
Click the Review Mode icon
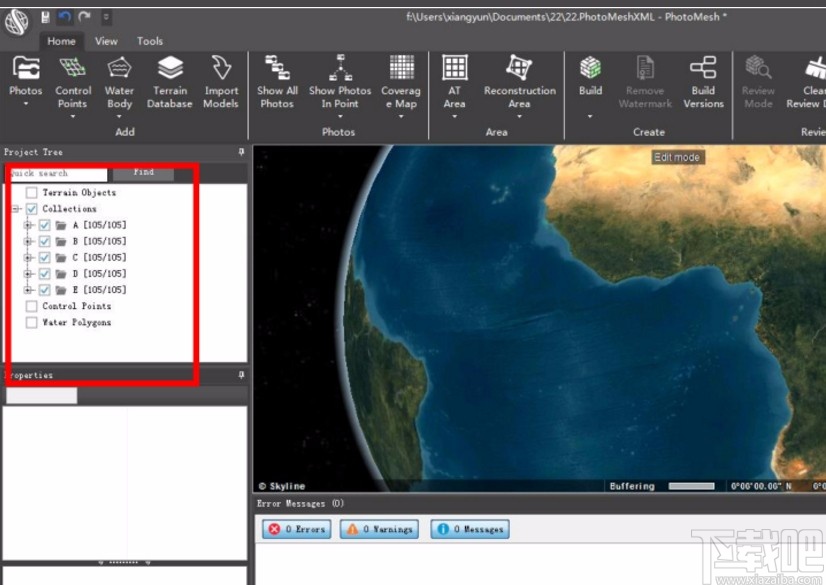758,68
